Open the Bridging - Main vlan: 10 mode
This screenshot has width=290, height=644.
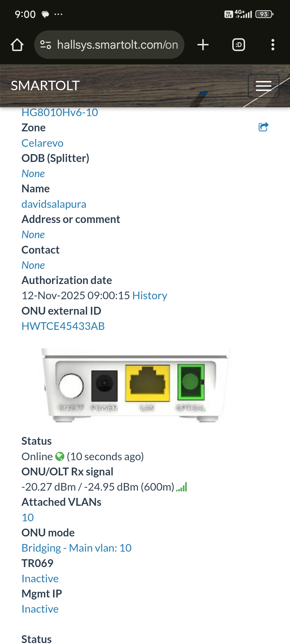click(77, 548)
